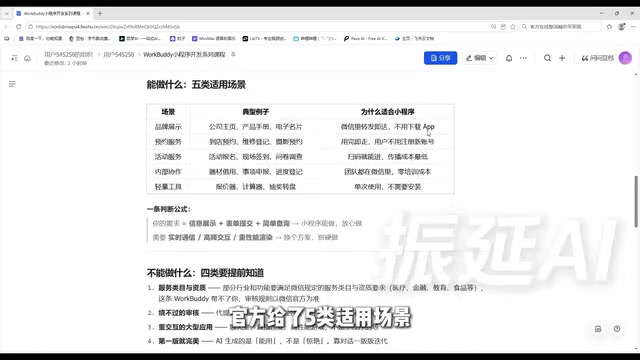The image size is (640, 360).
Task: Click the zoom indicator icon in address bar
Action: 493,27
